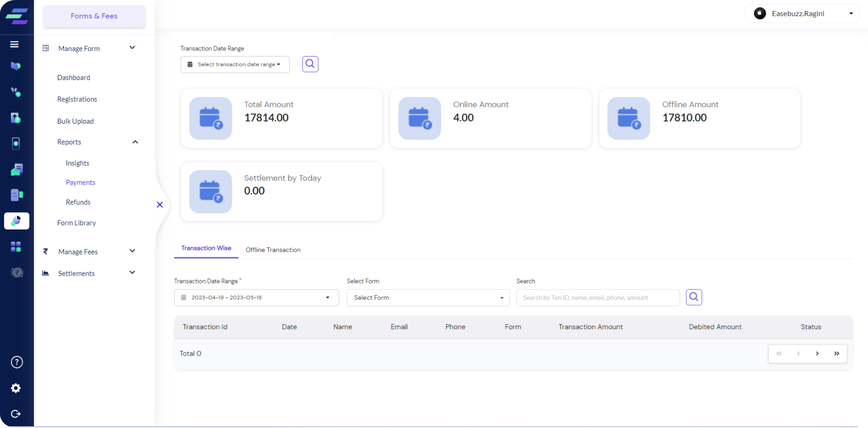Click the Txn ID search input field

click(x=597, y=297)
